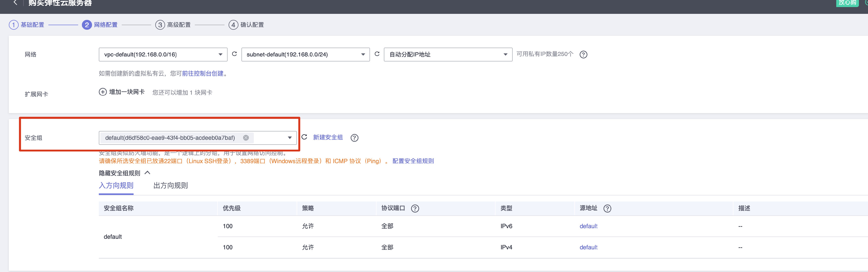Open 前往控制台创建 link
Image resolution: width=868 pixels, height=272 pixels.
203,73
